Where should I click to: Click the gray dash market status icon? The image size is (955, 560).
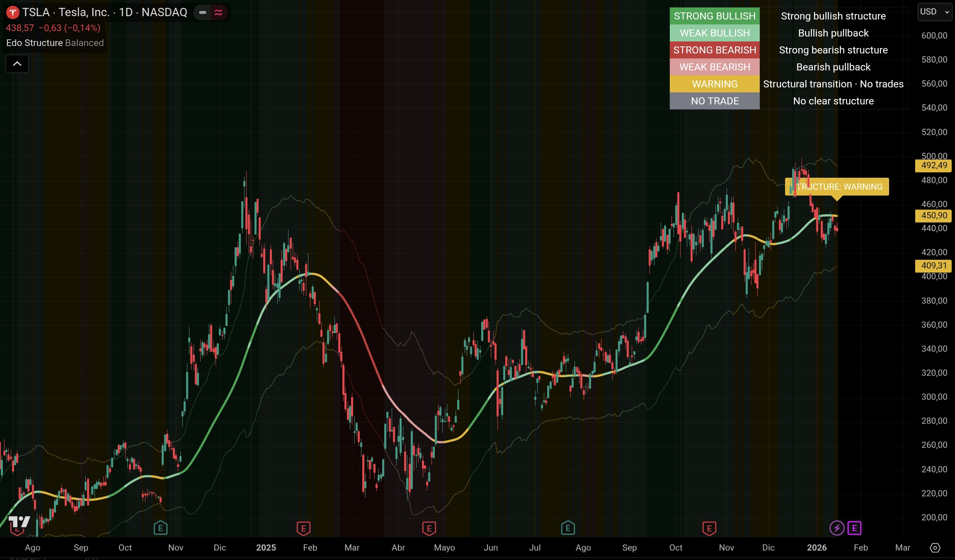[203, 12]
